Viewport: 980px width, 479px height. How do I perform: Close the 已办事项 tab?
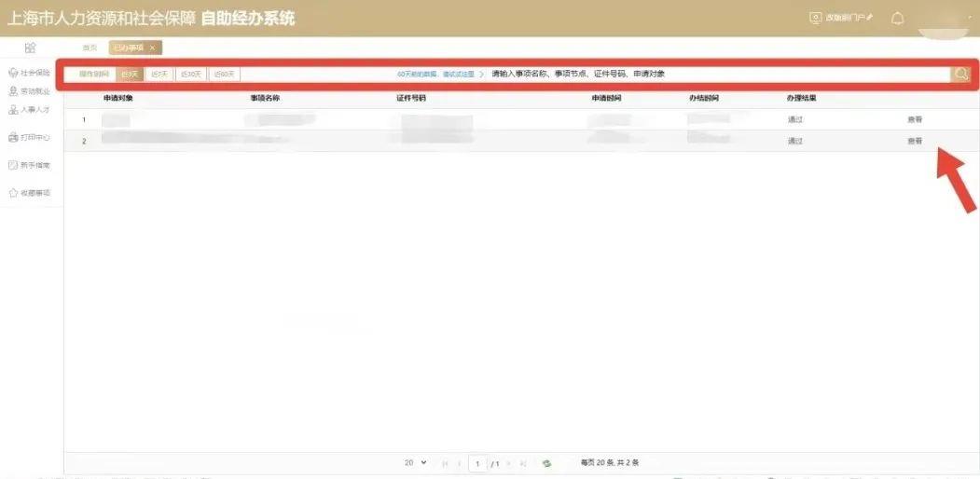click(x=152, y=48)
